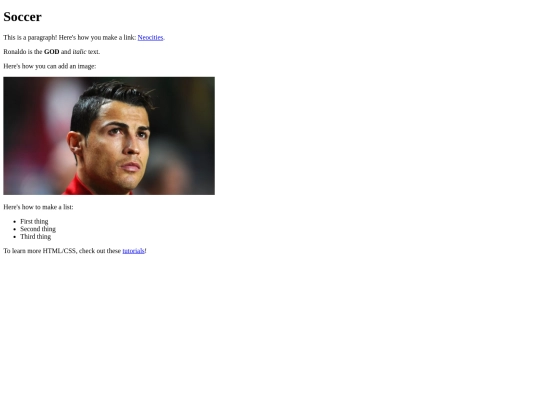The height and width of the screenshot is (405, 540).
Task: Click 'Here's how to make a list' text
Action: pyautogui.click(x=38, y=207)
